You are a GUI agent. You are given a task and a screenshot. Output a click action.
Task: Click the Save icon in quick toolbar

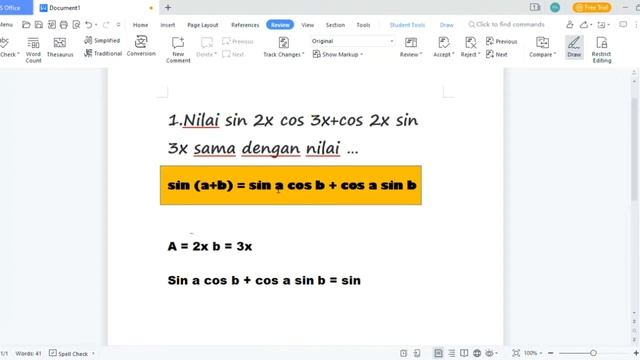point(39,25)
